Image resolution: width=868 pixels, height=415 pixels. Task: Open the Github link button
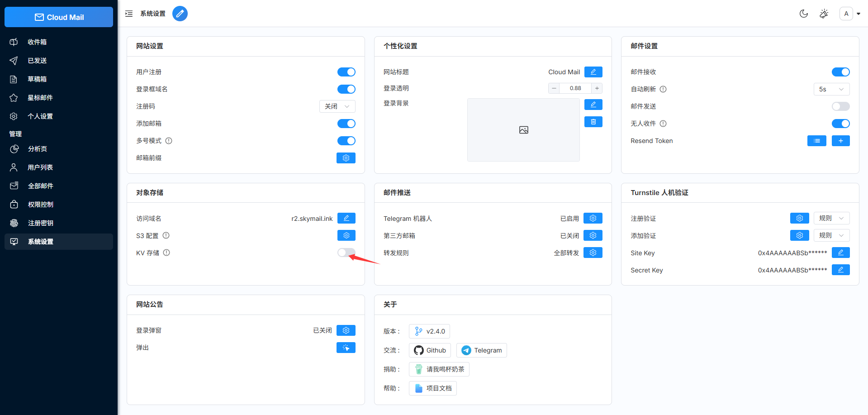(430, 350)
